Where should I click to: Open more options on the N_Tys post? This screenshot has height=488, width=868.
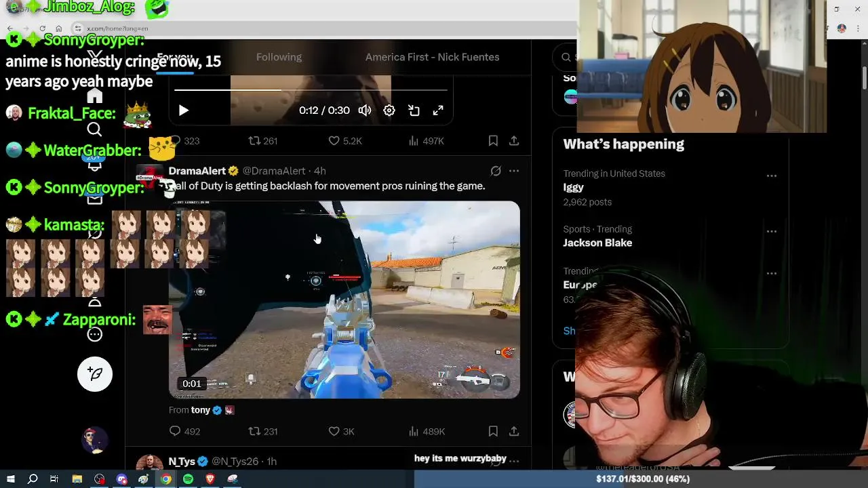514,460
